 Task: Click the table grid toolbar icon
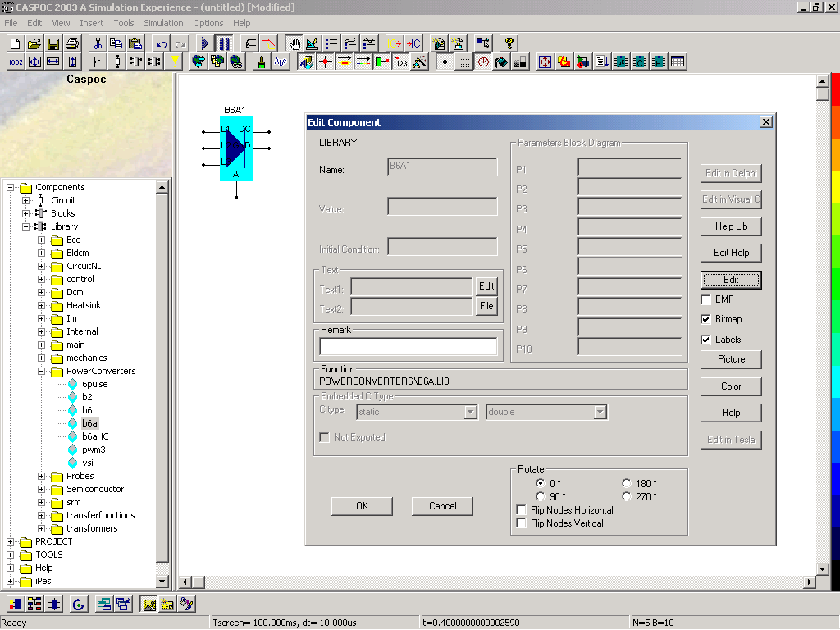(x=678, y=62)
